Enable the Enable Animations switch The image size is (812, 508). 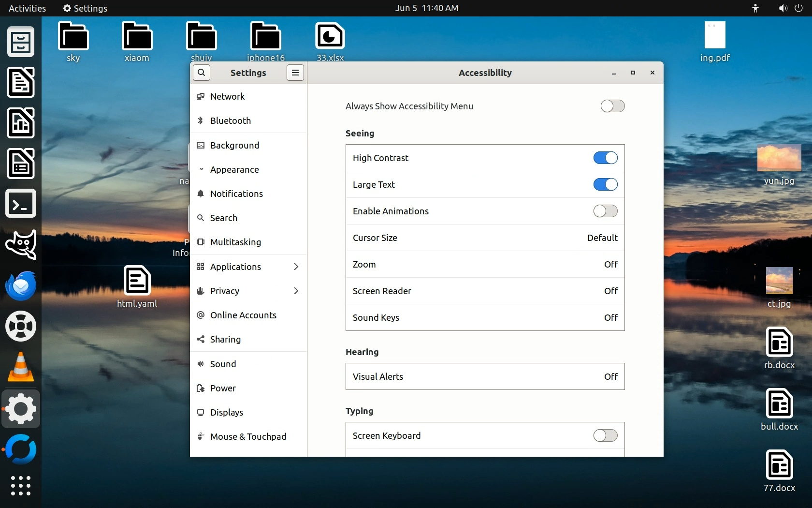(x=605, y=211)
